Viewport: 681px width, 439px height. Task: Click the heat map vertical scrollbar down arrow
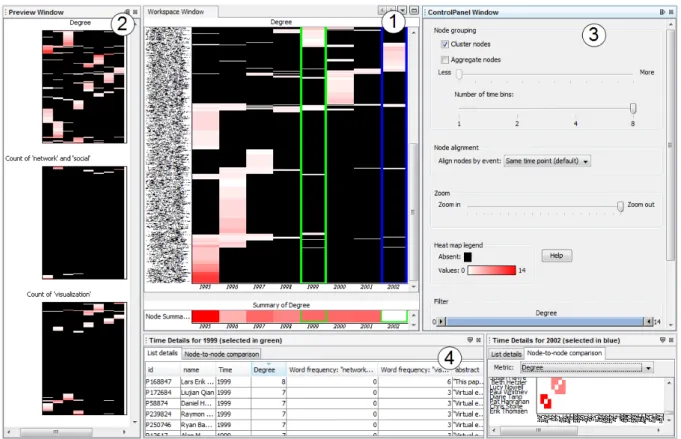[x=413, y=287]
